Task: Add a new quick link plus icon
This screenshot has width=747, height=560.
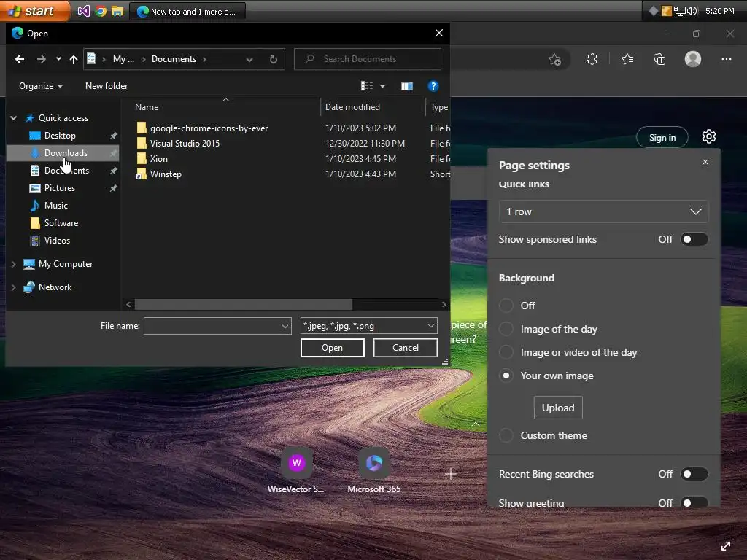Action: 451,474
